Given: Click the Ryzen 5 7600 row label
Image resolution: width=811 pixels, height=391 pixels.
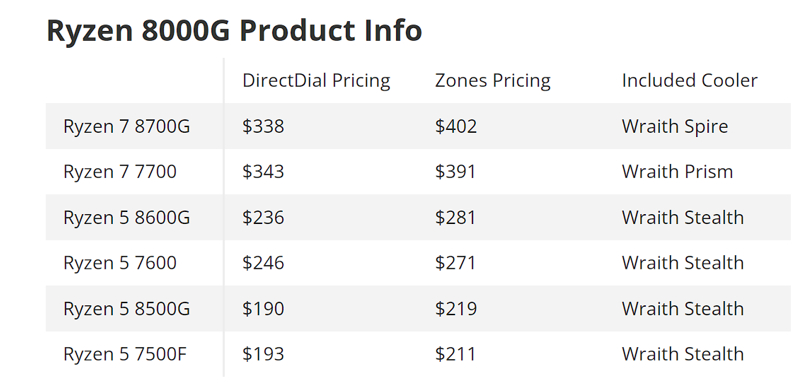Looking at the screenshot, I should click(x=120, y=263).
